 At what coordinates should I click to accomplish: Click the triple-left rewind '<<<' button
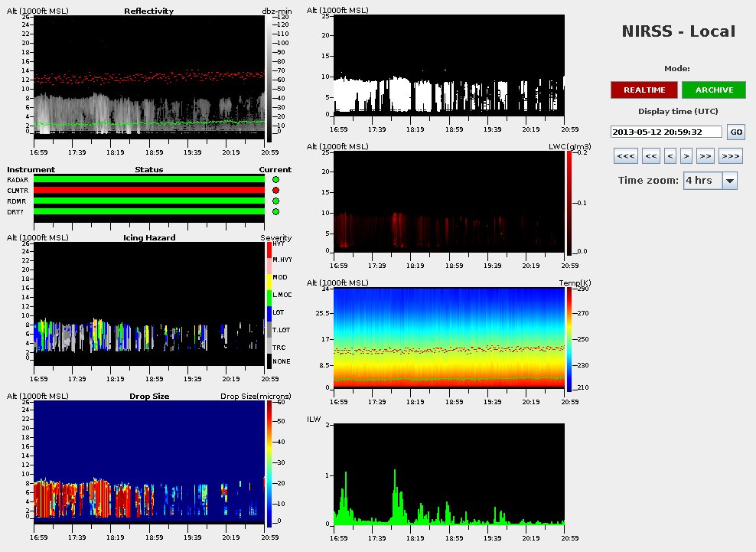coord(625,156)
